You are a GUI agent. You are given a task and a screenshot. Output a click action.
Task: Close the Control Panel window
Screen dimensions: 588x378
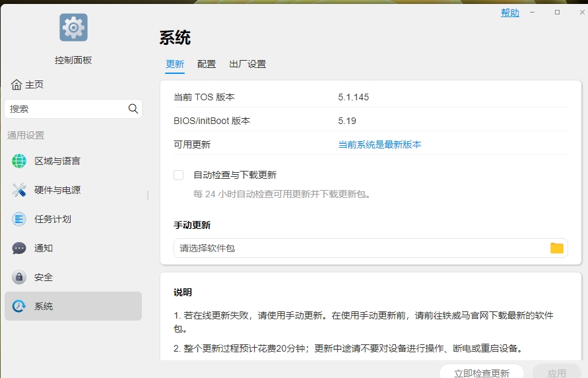(x=582, y=13)
